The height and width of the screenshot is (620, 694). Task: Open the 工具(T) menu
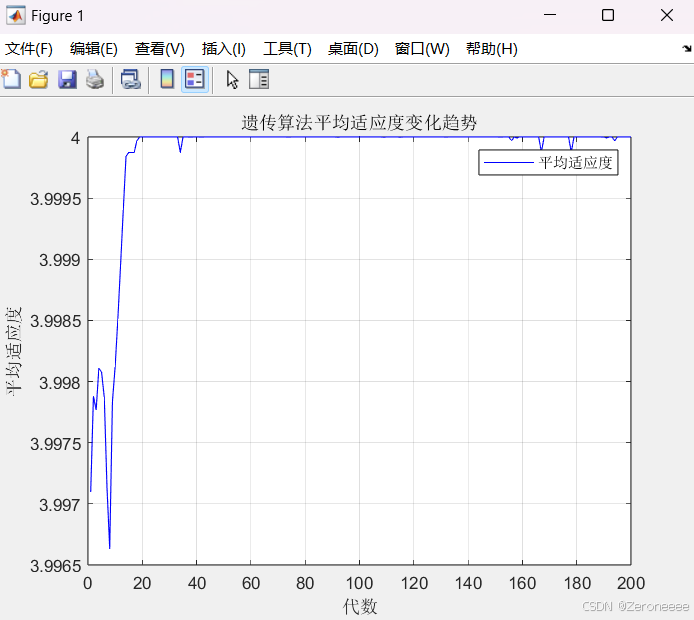287,49
